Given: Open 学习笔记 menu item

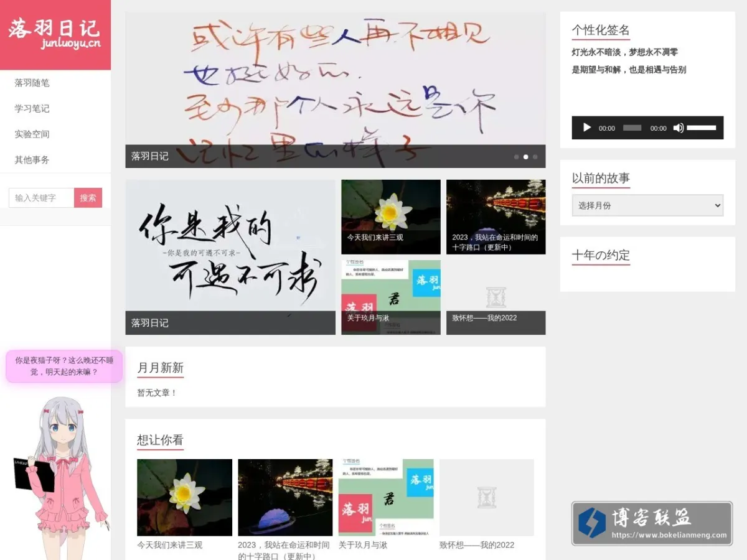Looking at the screenshot, I should [x=32, y=108].
